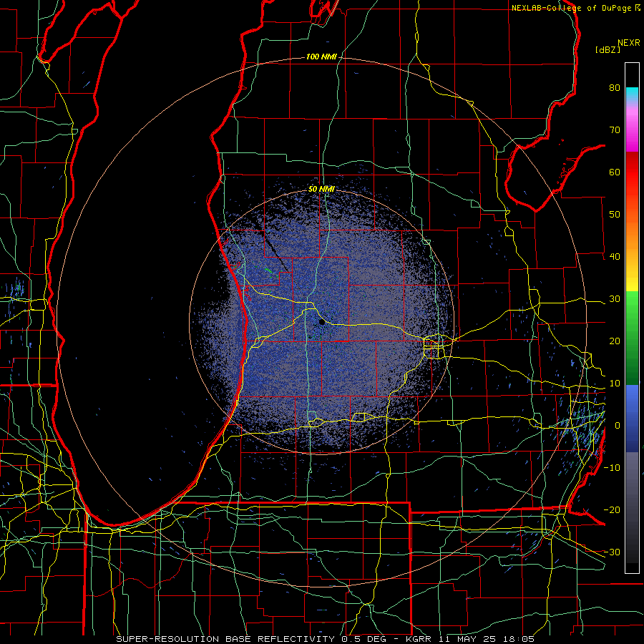Click the 10 dBZ scale value

pyautogui.click(x=615, y=384)
